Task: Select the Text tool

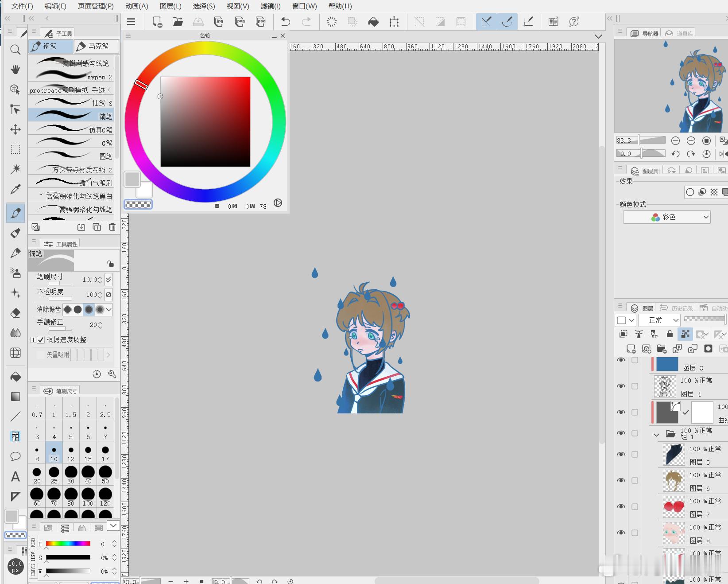Action: tap(15, 476)
